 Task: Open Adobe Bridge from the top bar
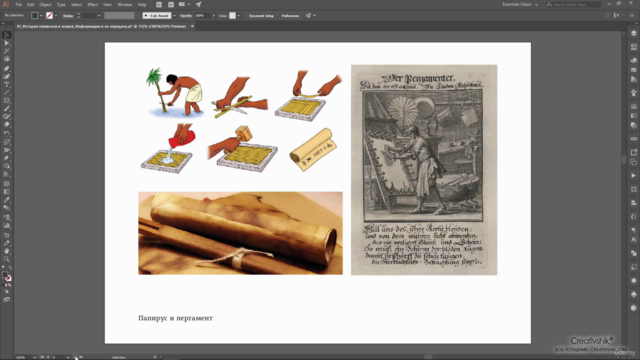tap(159, 4)
